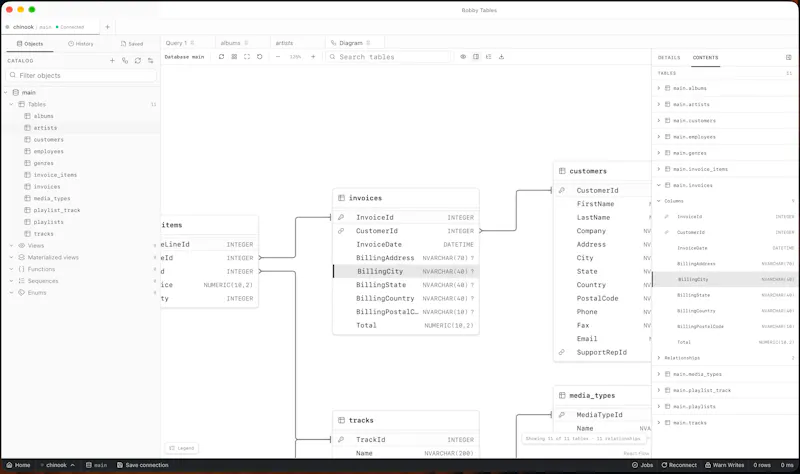800x474 pixels.
Task: Toggle diagram visibility eye icon
Action: (463, 57)
